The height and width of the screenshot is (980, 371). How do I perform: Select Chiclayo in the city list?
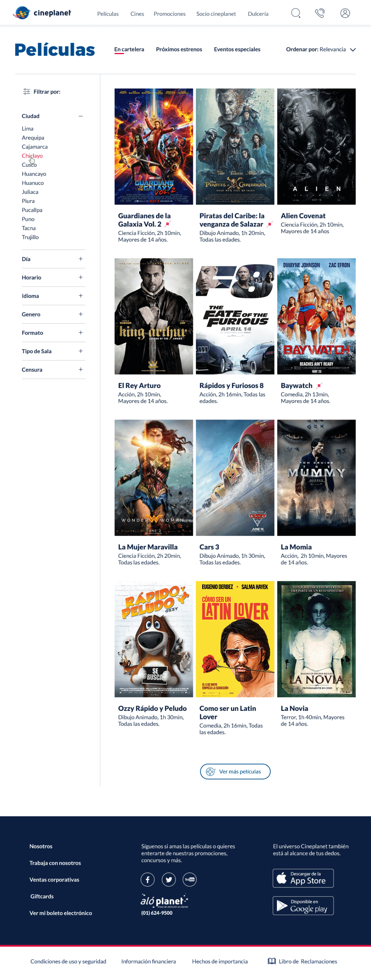32,156
